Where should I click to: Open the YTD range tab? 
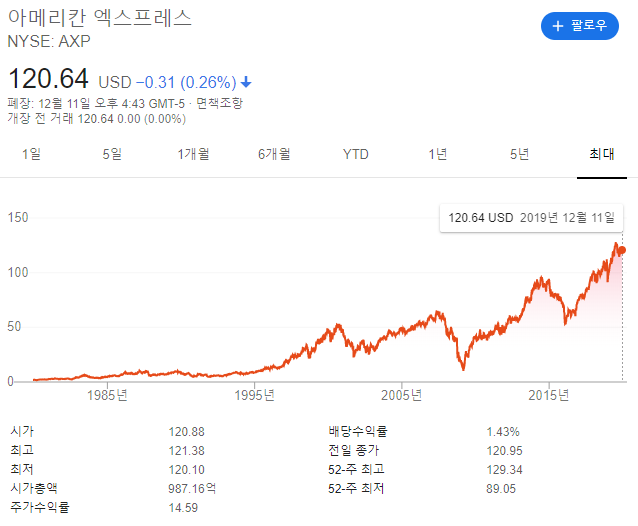356,154
